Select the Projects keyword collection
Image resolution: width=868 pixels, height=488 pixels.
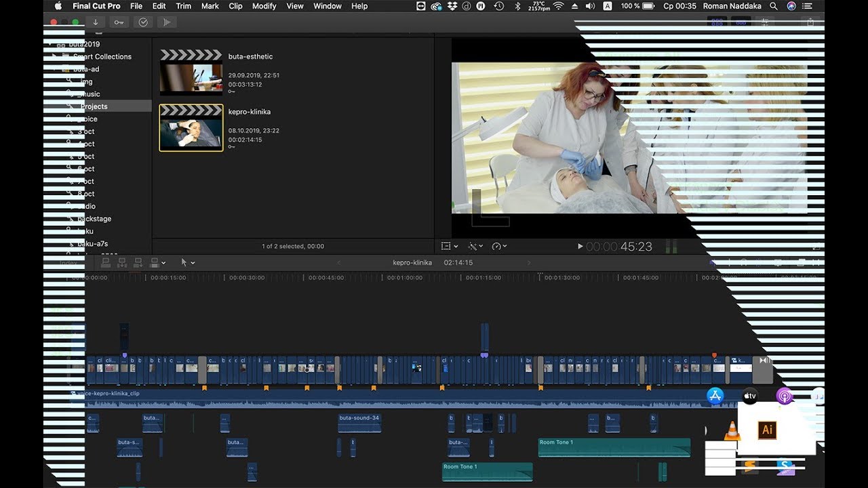pos(94,106)
